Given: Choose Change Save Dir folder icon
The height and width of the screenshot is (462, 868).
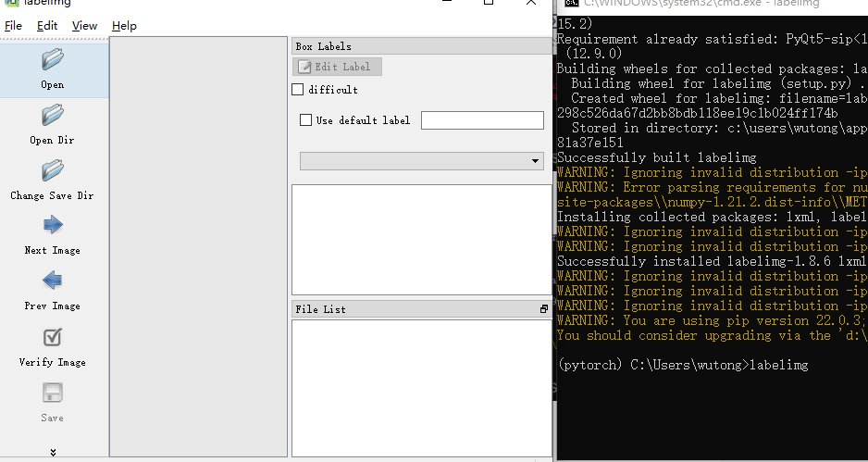Looking at the screenshot, I should [x=53, y=170].
